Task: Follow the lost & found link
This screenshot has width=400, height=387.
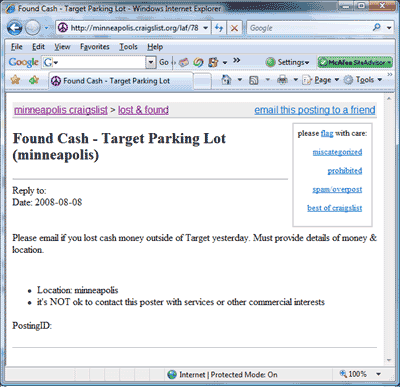Action: 143,110
